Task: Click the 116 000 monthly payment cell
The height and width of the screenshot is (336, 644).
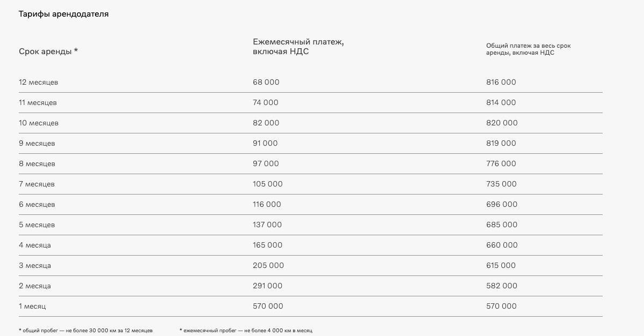Action: (267, 205)
